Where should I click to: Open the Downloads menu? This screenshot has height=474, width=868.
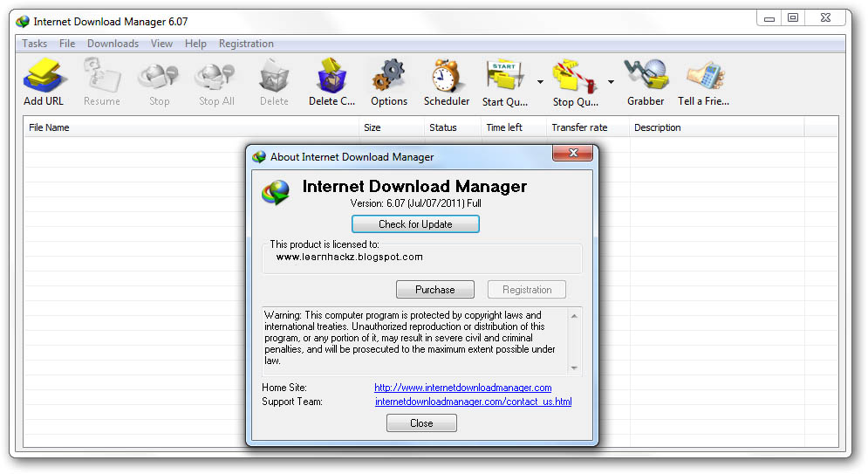tap(113, 44)
